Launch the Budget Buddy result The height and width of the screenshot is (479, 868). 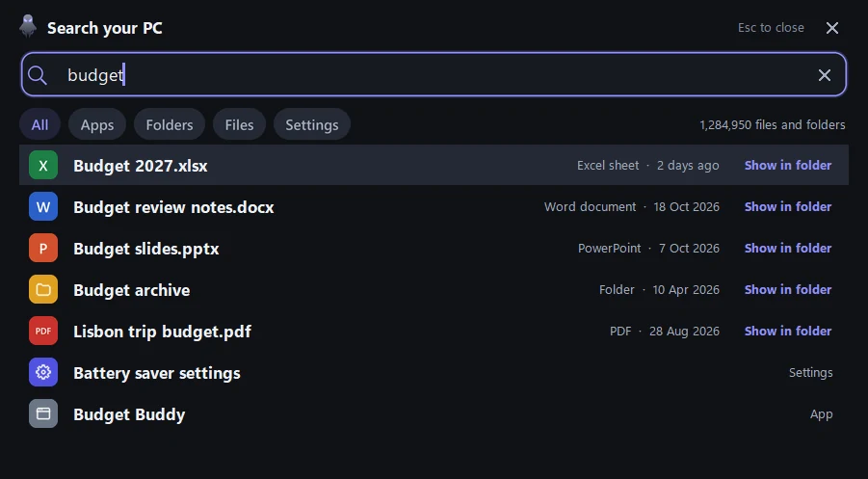(x=434, y=414)
